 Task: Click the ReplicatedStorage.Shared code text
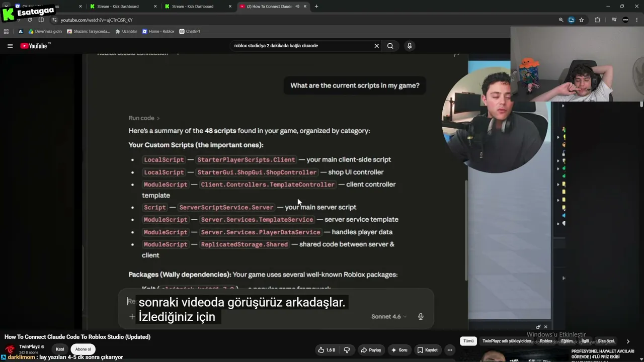coord(245,245)
